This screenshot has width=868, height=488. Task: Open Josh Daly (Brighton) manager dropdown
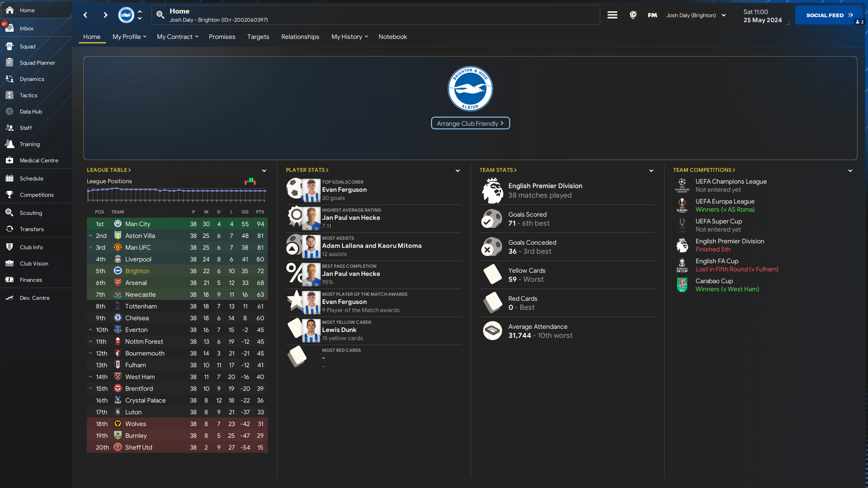pyautogui.click(x=696, y=15)
